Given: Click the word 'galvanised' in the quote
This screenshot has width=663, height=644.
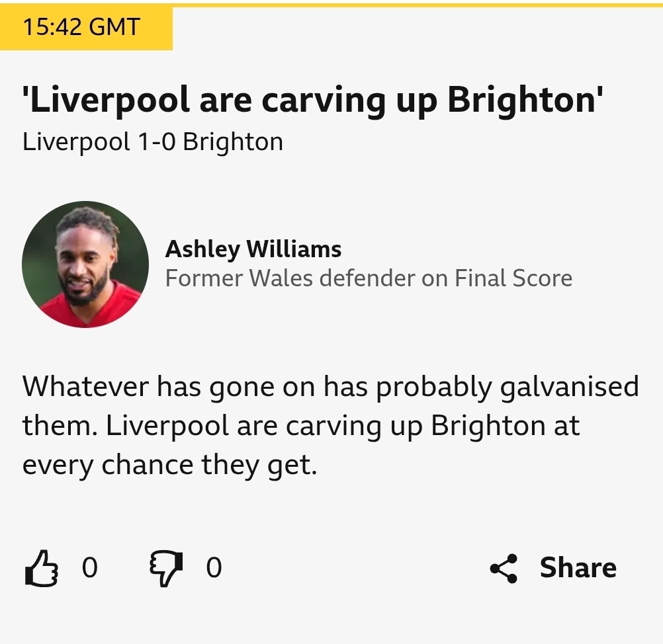Looking at the screenshot, I should tap(569, 386).
